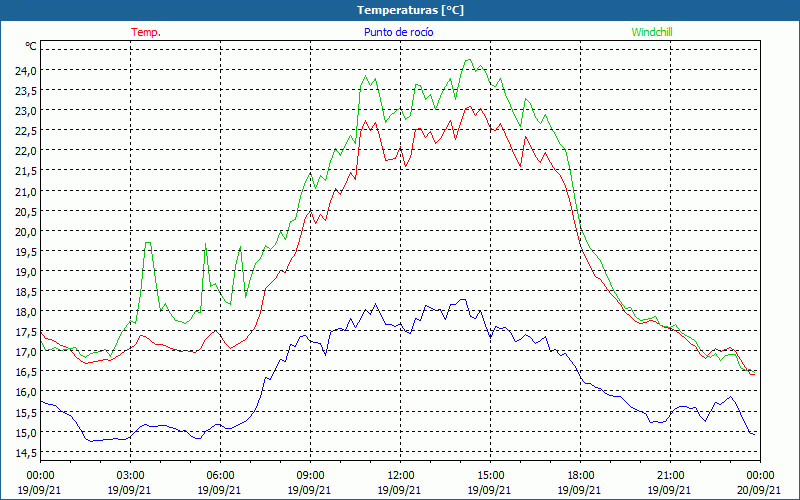The width and height of the screenshot is (800, 500).
Task: Click the '15,0' y-axis value
Action: 25,433
